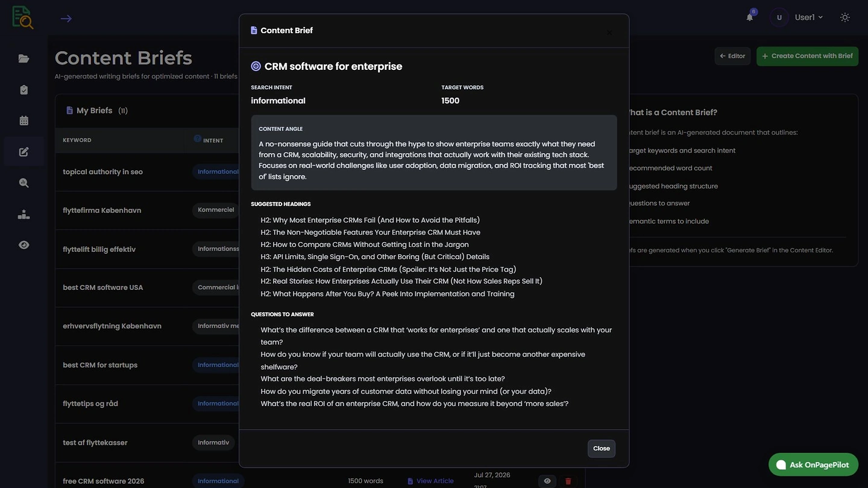
Task: Open the content editor pencil sidebar icon
Action: click(x=24, y=152)
